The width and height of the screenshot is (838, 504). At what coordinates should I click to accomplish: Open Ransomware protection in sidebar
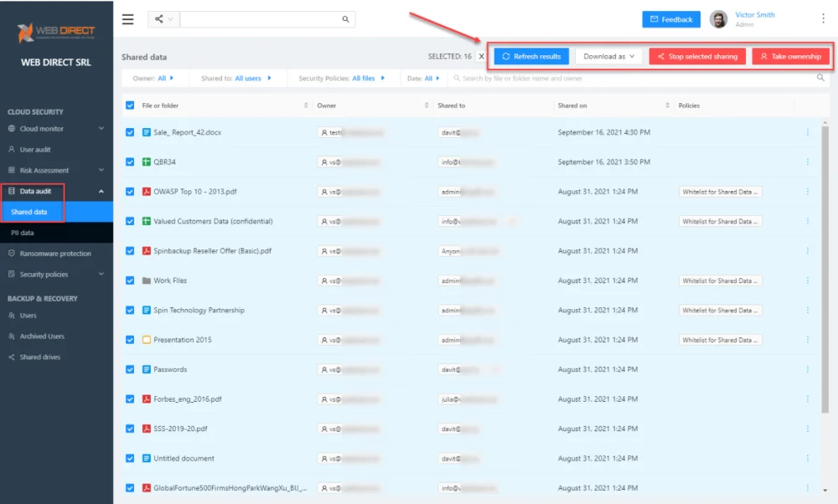56,254
